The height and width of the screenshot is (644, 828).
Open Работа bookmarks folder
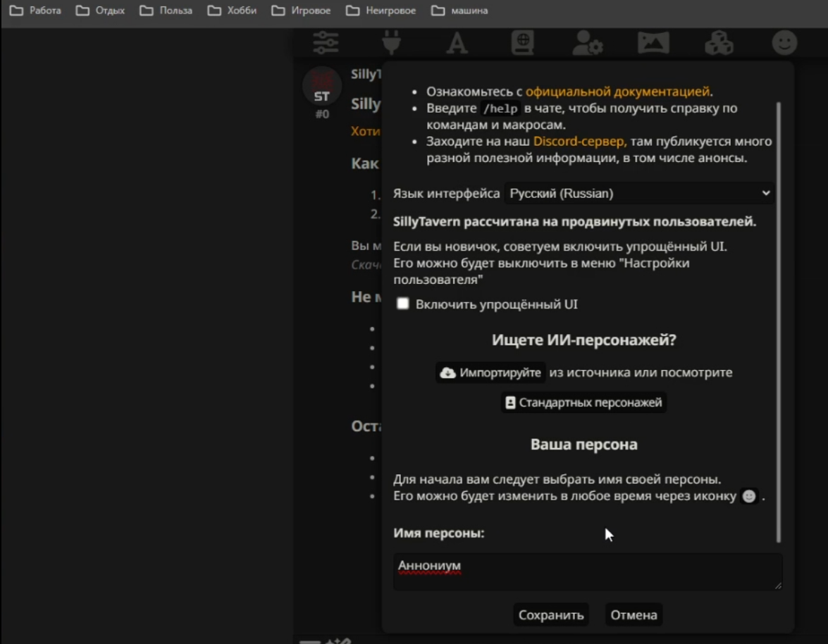[35, 11]
